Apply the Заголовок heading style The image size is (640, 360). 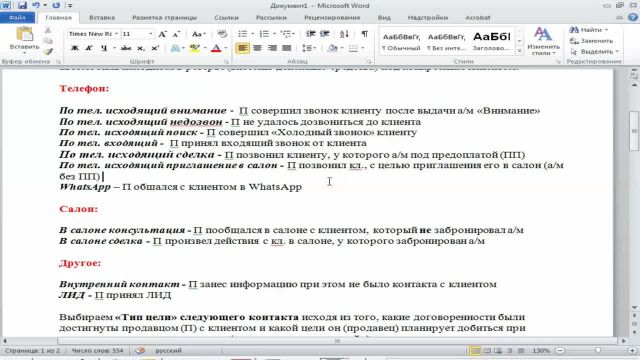(491, 42)
